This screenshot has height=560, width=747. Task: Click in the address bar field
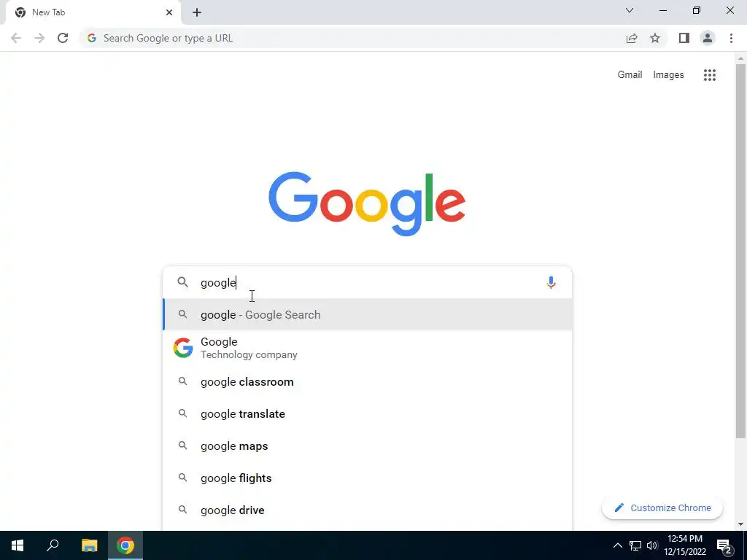pos(352,38)
